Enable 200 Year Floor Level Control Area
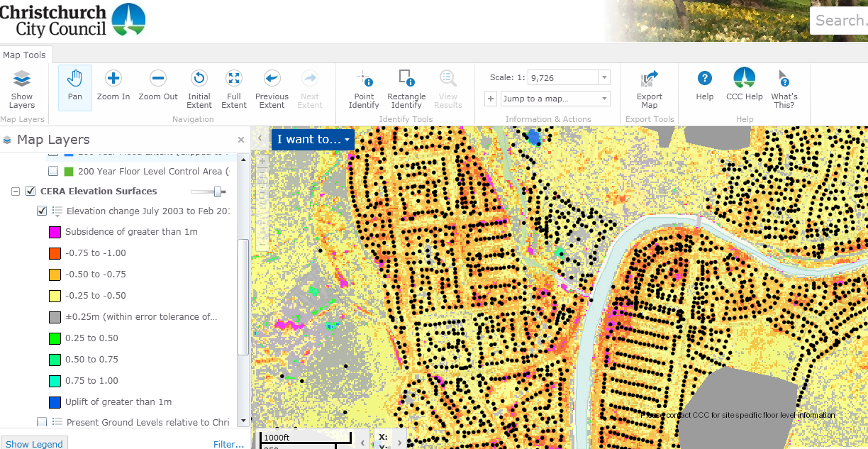Viewport: 868px width, 449px height. pos(53,171)
